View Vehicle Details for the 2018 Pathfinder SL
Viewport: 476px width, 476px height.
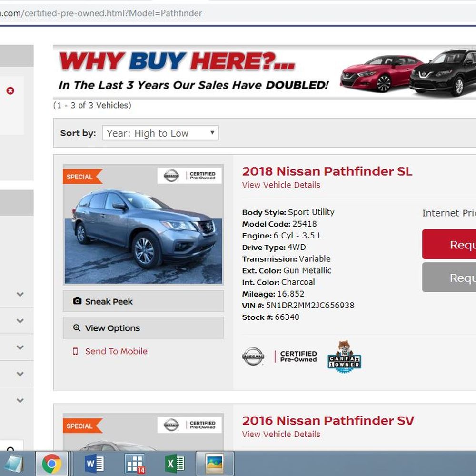click(x=281, y=185)
